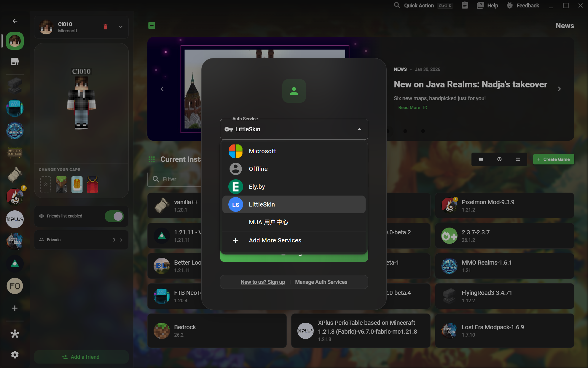Select MUA 用户中心 auth service

point(294,222)
